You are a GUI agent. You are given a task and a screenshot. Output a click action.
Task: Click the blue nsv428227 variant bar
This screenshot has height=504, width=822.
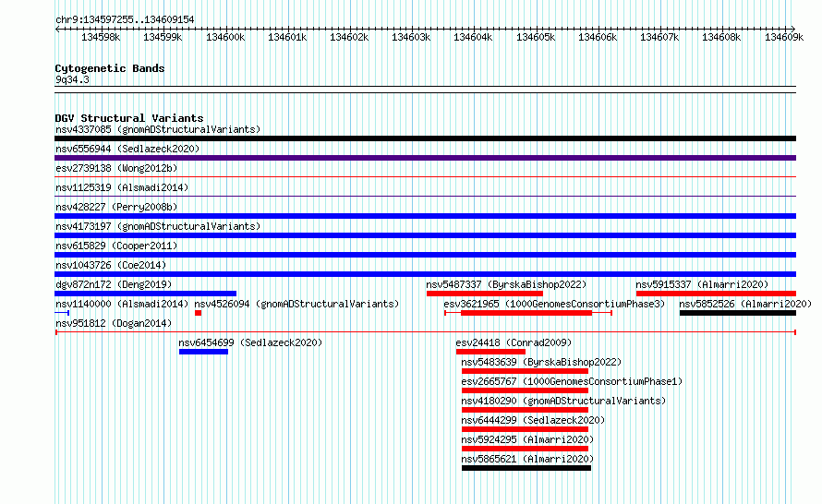coord(425,216)
